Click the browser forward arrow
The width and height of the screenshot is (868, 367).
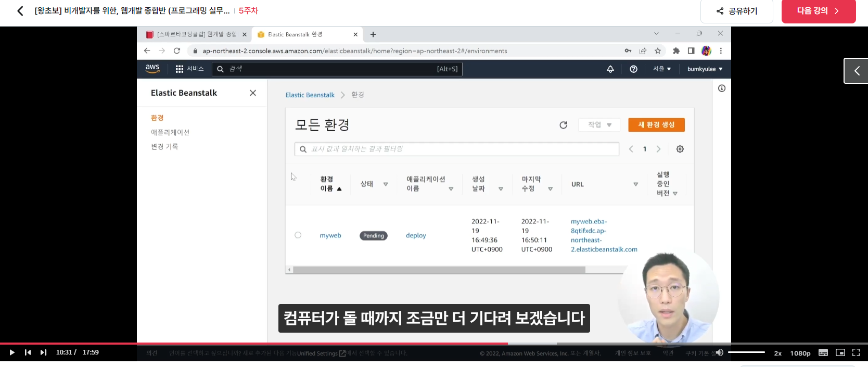click(x=162, y=51)
